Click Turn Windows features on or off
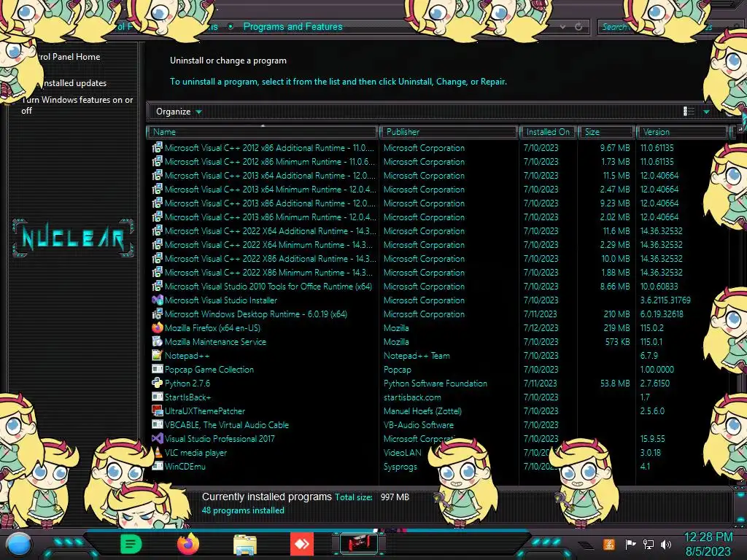Image resolution: width=747 pixels, height=560 pixels. pos(77,105)
